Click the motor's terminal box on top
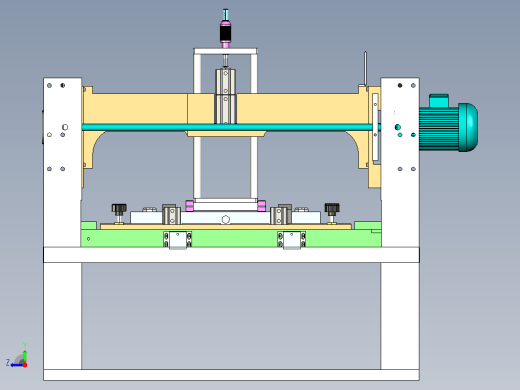 coord(439,101)
